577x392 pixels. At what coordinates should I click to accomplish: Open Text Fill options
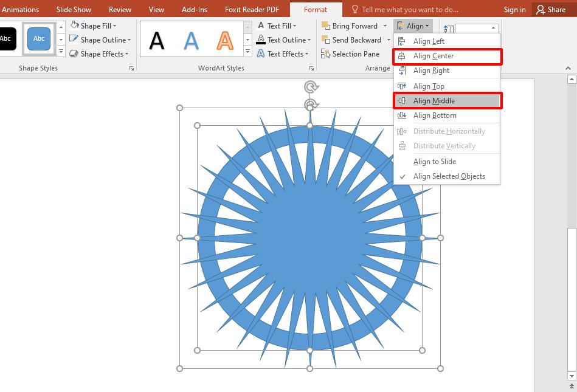pos(278,26)
